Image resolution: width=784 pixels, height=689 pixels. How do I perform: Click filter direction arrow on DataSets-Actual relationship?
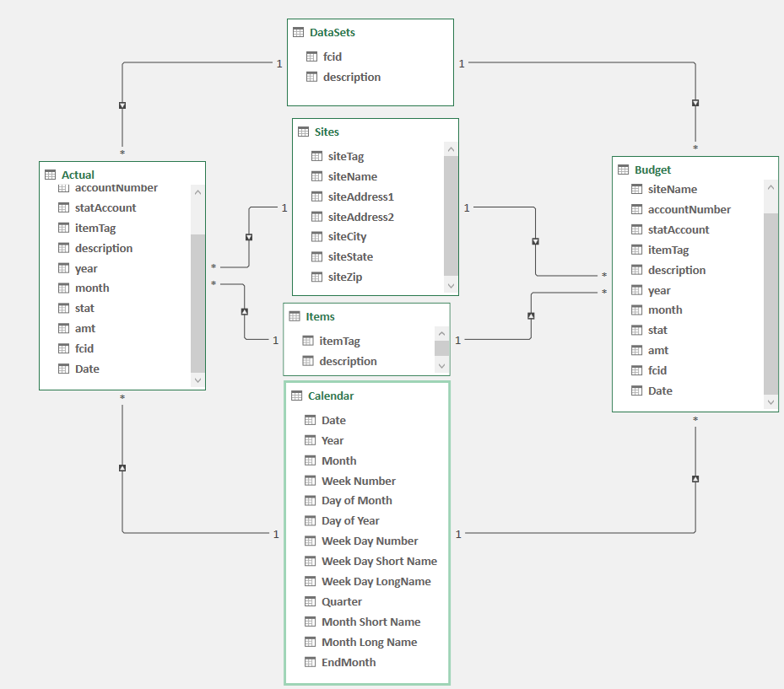[122, 105]
